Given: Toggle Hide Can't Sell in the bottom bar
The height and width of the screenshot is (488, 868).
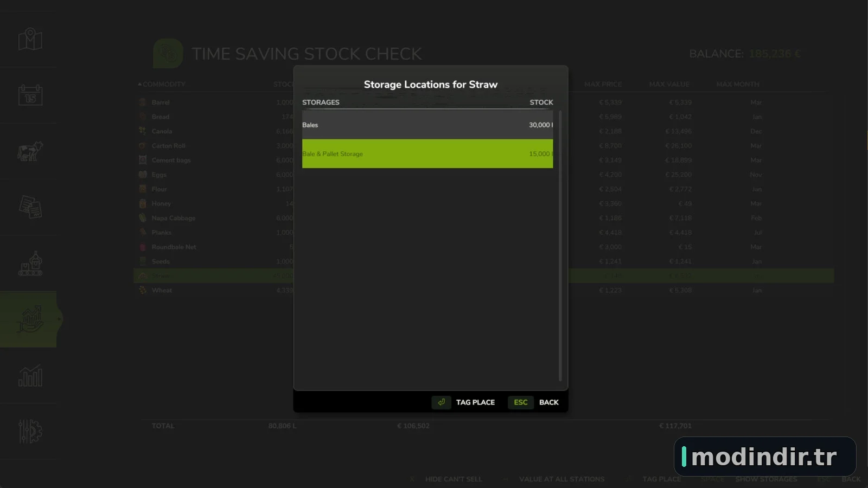Looking at the screenshot, I should [x=454, y=479].
